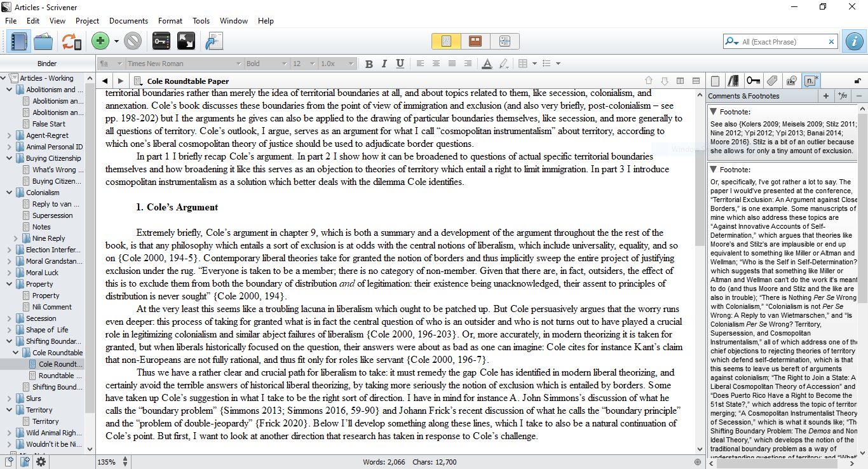Open the Format menu
Screen dimensions: 868x469
point(170,21)
